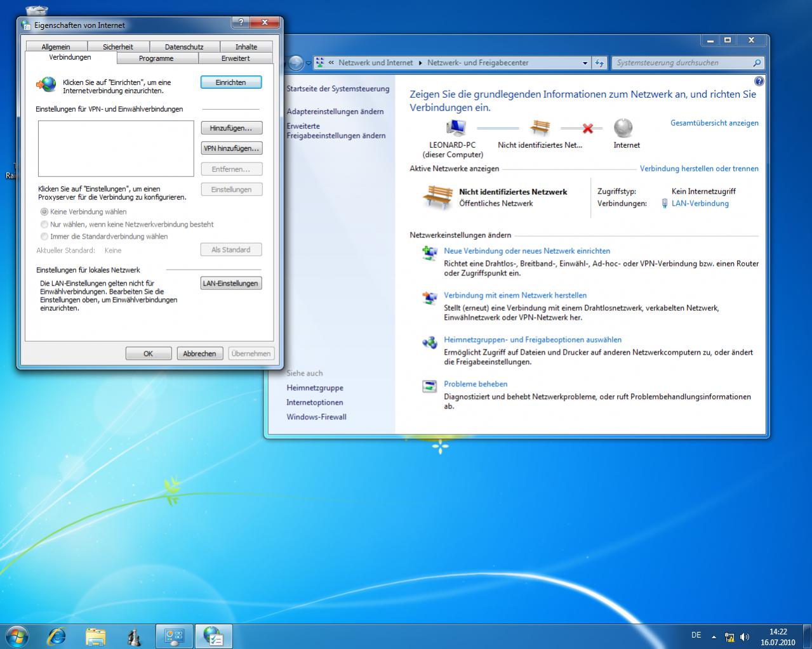Confirm with the OK button
The image size is (812, 649).
148,353
